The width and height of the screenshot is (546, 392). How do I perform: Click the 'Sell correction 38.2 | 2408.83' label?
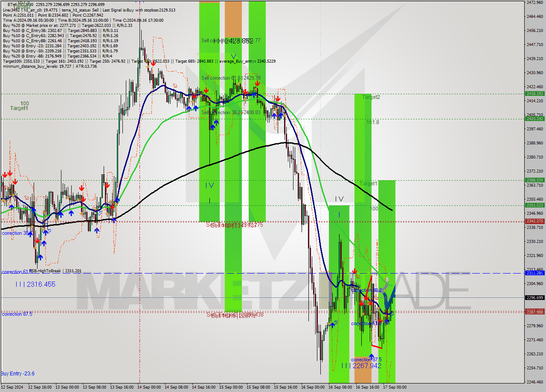click(x=231, y=112)
